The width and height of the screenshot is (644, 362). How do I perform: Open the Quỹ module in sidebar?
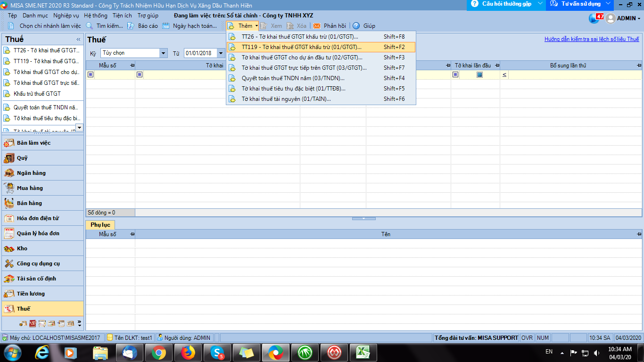pyautogui.click(x=42, y=158)
